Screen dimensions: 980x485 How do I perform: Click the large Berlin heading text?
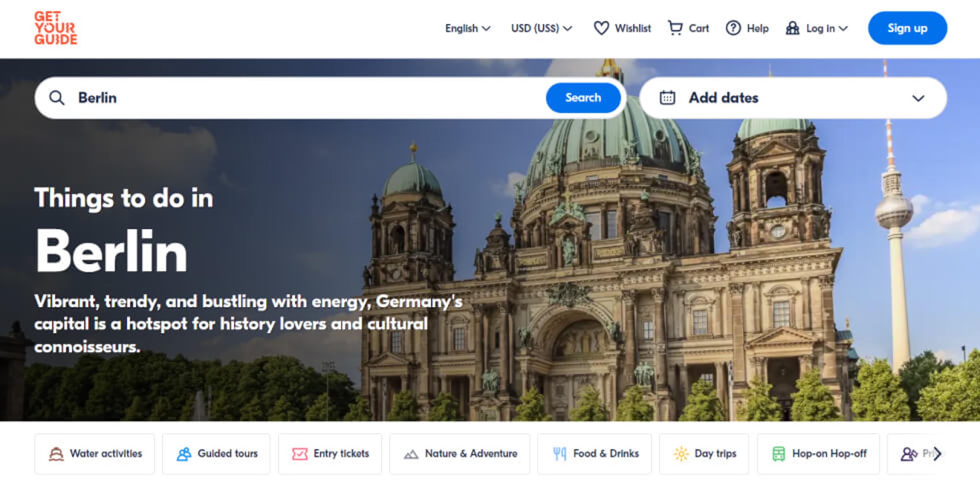coord(111,251)
